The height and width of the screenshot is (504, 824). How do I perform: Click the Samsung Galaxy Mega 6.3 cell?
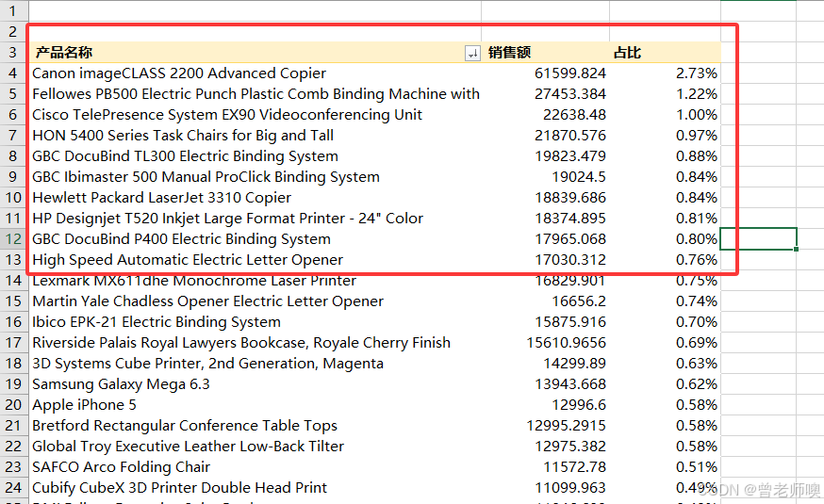tap(255, 384)
